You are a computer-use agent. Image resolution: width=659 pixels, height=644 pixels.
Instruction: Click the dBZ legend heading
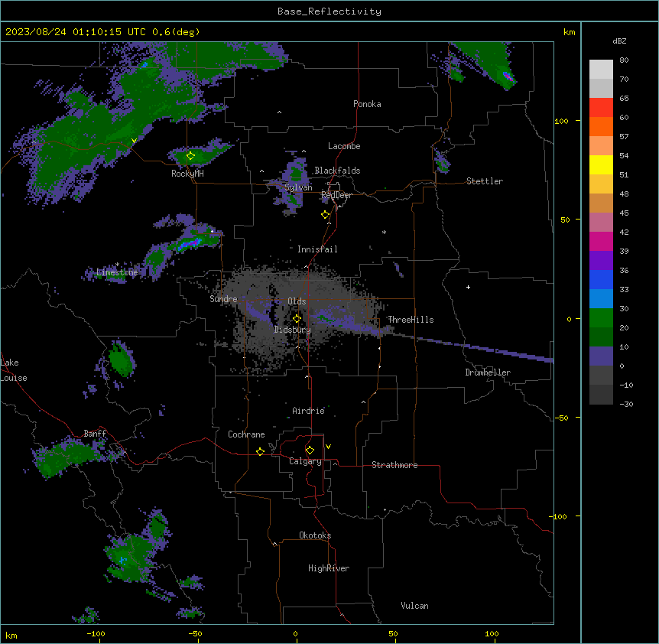coord(619,41)
